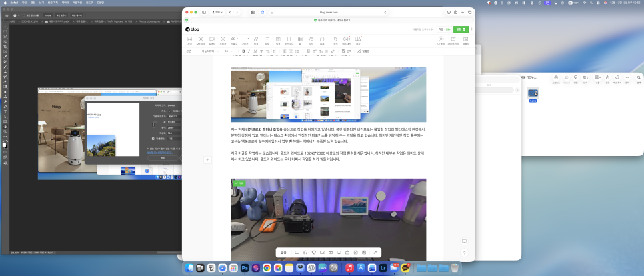Open Safari profile dropdown

tap(217, 12)
